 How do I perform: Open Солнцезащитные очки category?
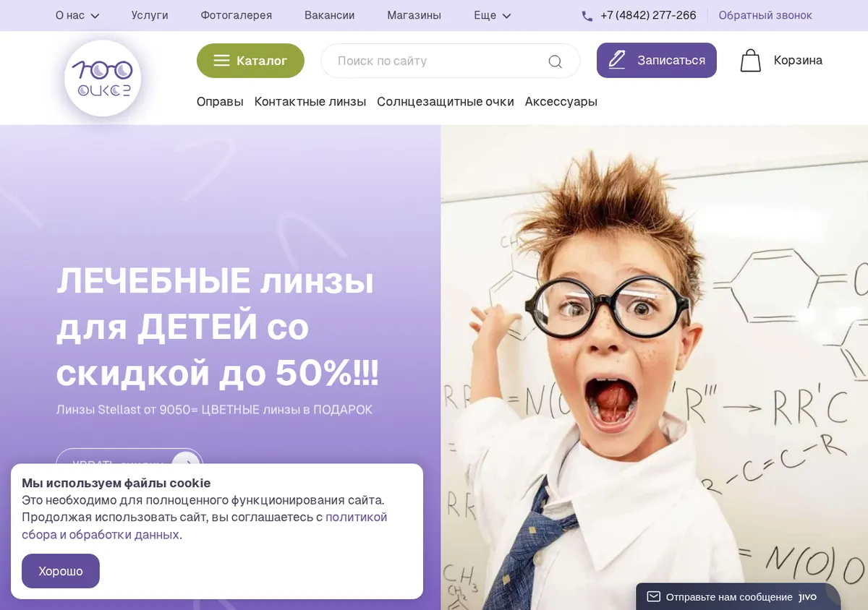[x=446, y=102]
